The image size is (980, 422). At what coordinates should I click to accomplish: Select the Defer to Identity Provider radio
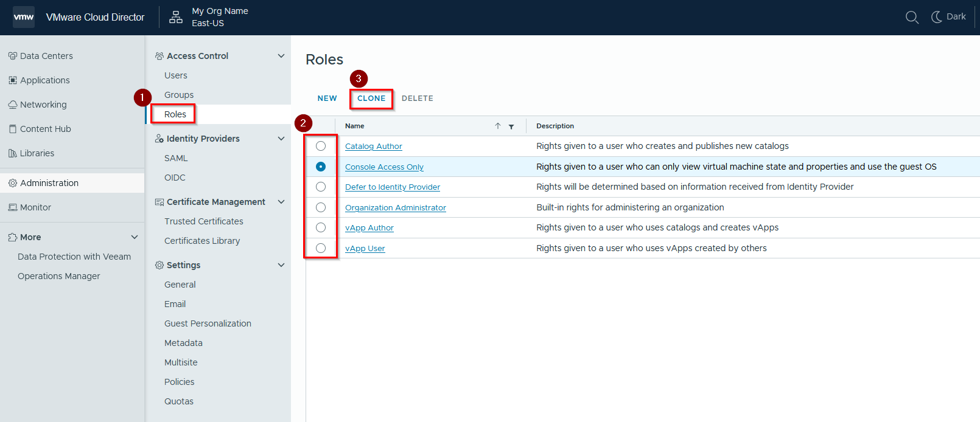[x=321, y=187]
